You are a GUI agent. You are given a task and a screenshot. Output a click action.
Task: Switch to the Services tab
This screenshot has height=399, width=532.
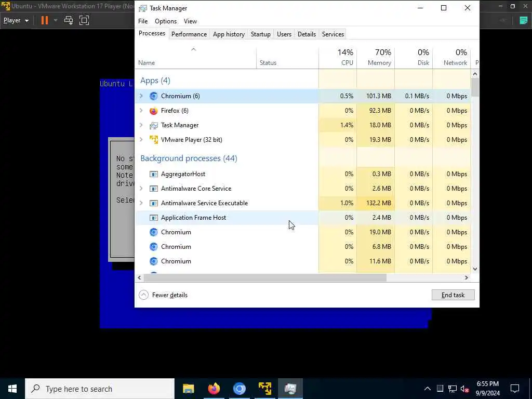(x=333, y=34)
